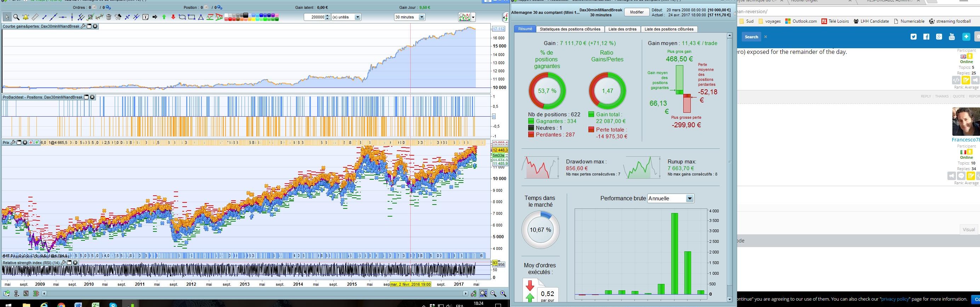The height and width of the screenshot is (307, 980).
Task: Select the triangle drawing tool
Action: coord(201,17)
